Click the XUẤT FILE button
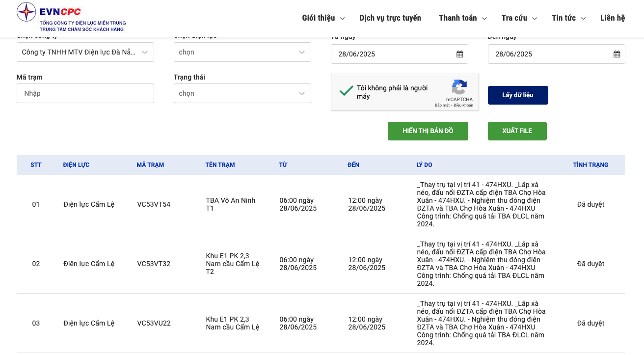The image size is (644, 355). tap(517, 131)
